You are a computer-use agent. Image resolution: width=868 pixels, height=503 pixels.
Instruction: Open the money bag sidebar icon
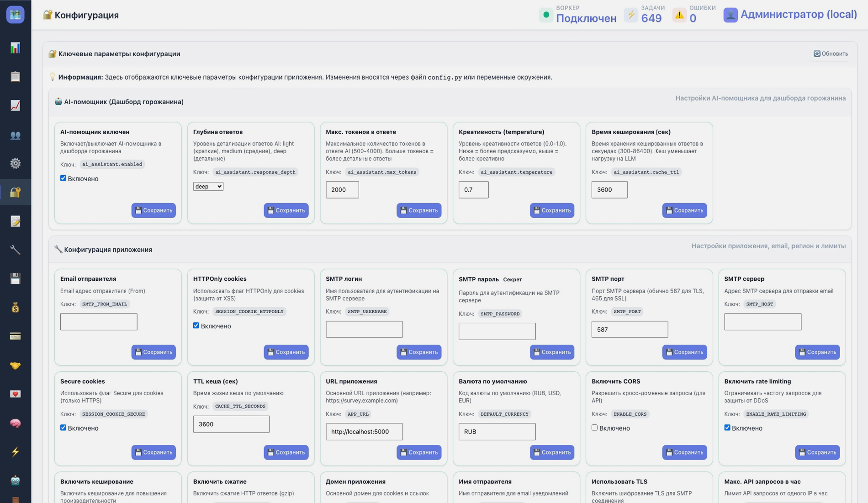pyautogui.click(x=15, y=308)
